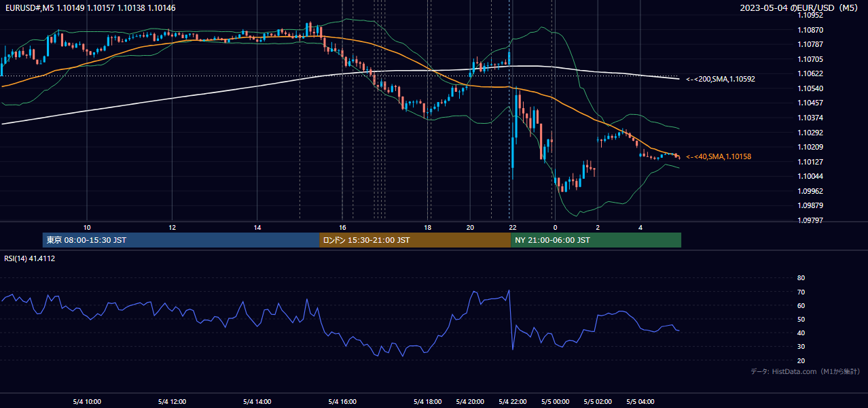Click price axis value 1.10540
The image size is (868, 408).
[x=810, y=88]
